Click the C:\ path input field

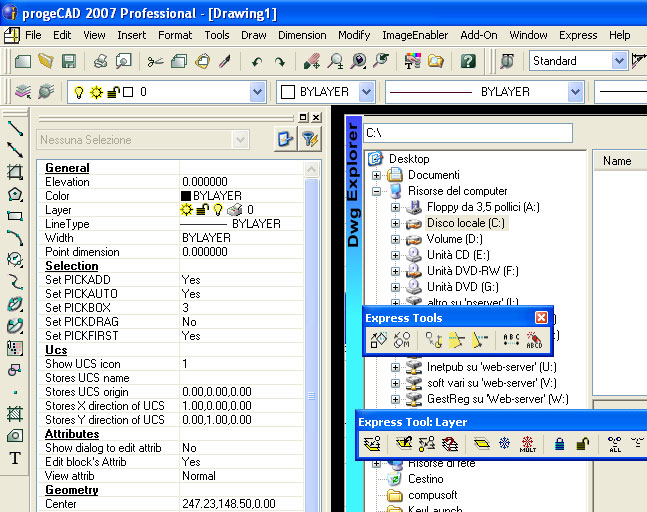pyautogui.click(x=466, y=133)
